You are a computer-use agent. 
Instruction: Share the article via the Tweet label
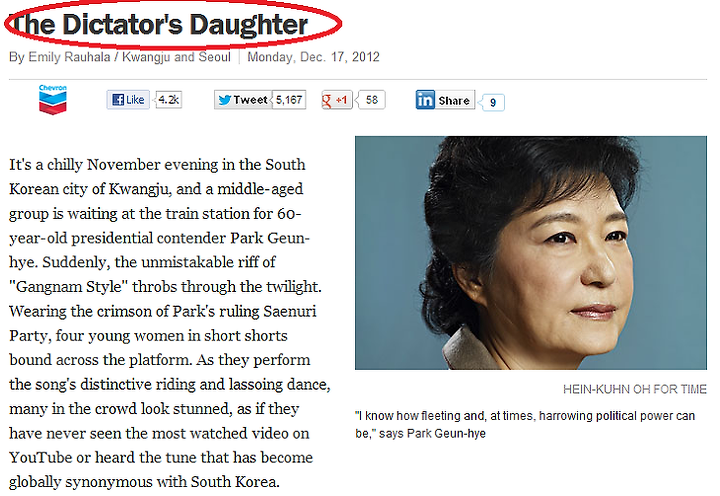point(250,100)
